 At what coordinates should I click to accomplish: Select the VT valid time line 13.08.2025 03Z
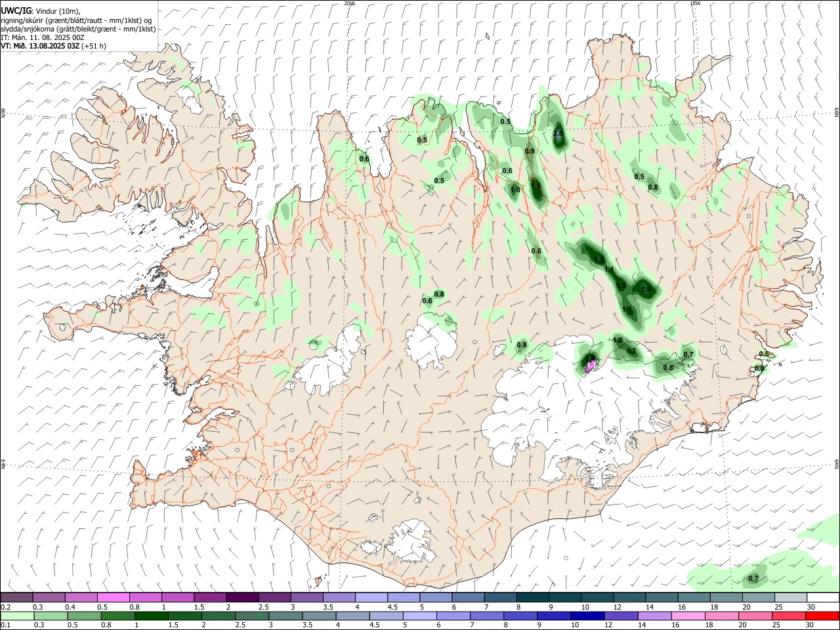(x=54, y=46)
